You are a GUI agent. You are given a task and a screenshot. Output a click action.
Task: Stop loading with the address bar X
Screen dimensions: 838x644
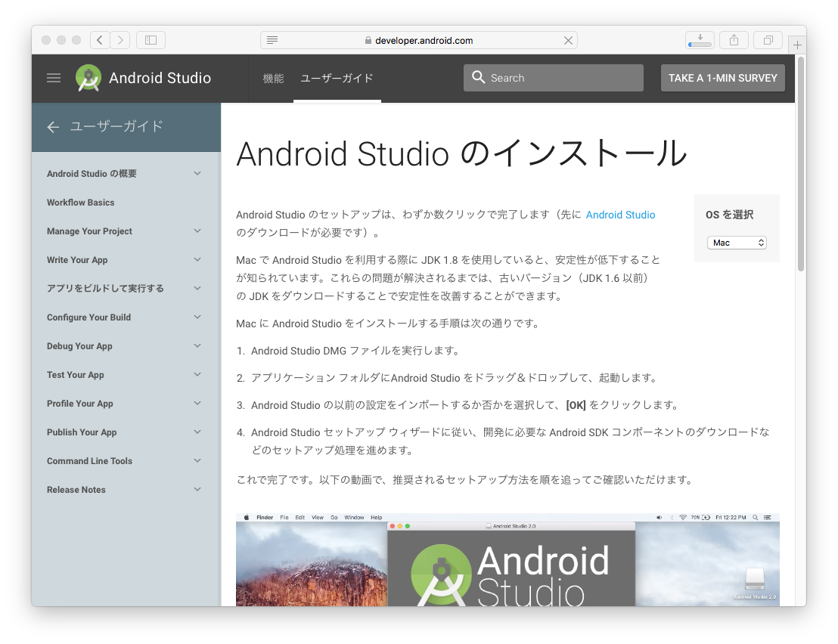[x=568, y=41]
